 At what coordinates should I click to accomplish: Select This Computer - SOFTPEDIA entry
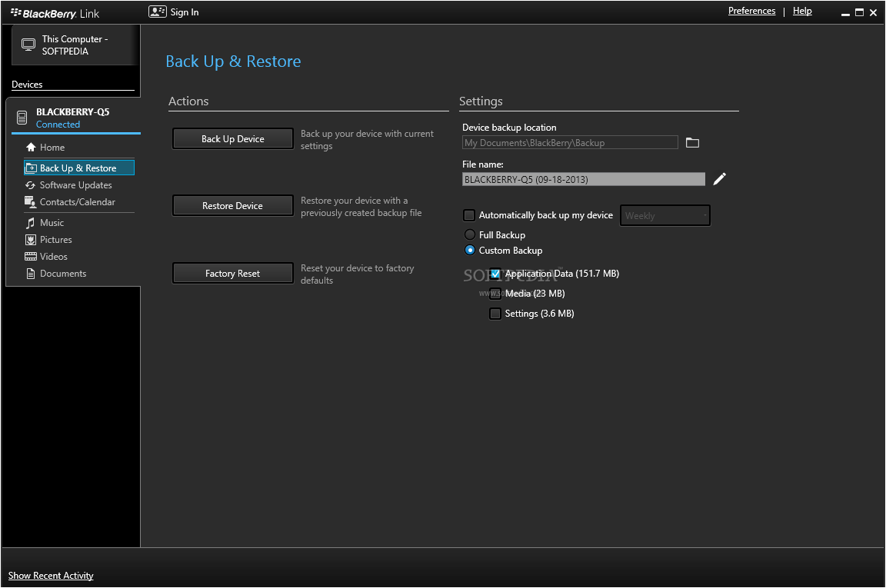[x=75, y=45]
